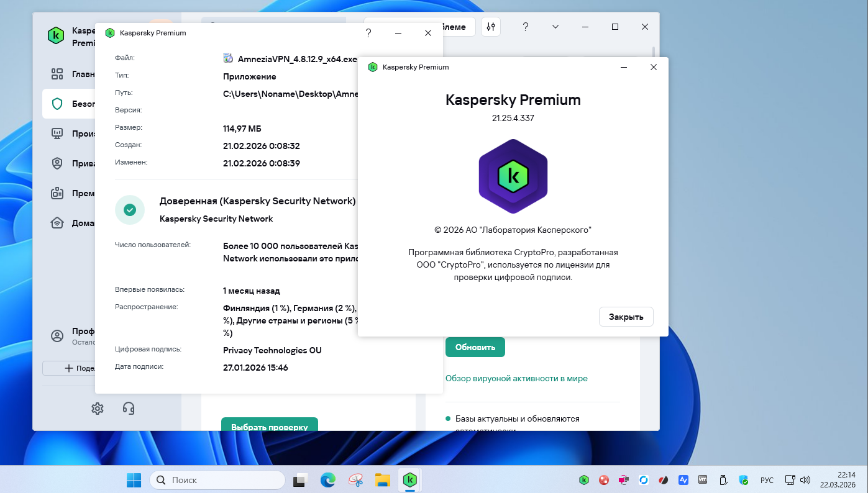Click the signature date 27.01.2026 15:46
Image resolution: width=868 pixels, height=493 pixels.
click(x=255, y=368)
